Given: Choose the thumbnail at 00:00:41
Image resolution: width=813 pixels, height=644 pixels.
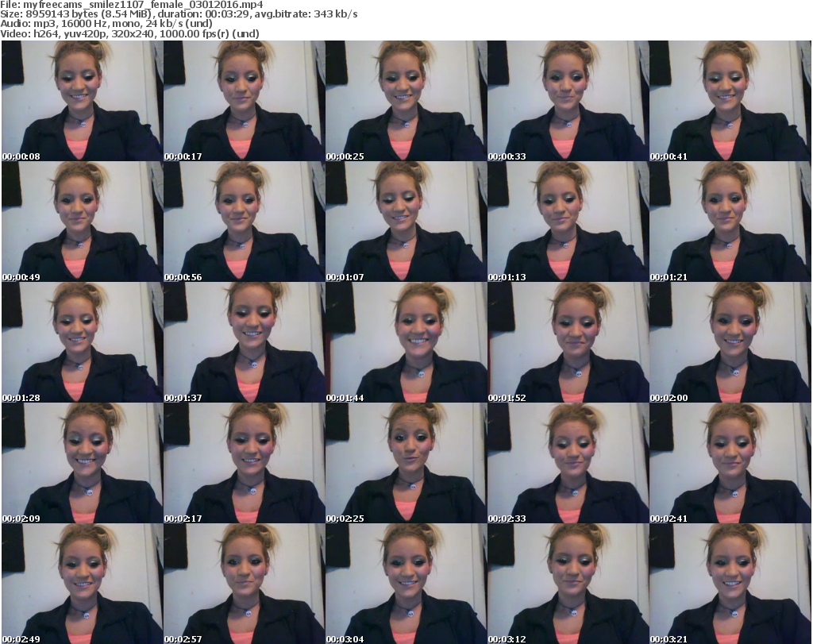Looking at the screenshot, I should 730,101.
